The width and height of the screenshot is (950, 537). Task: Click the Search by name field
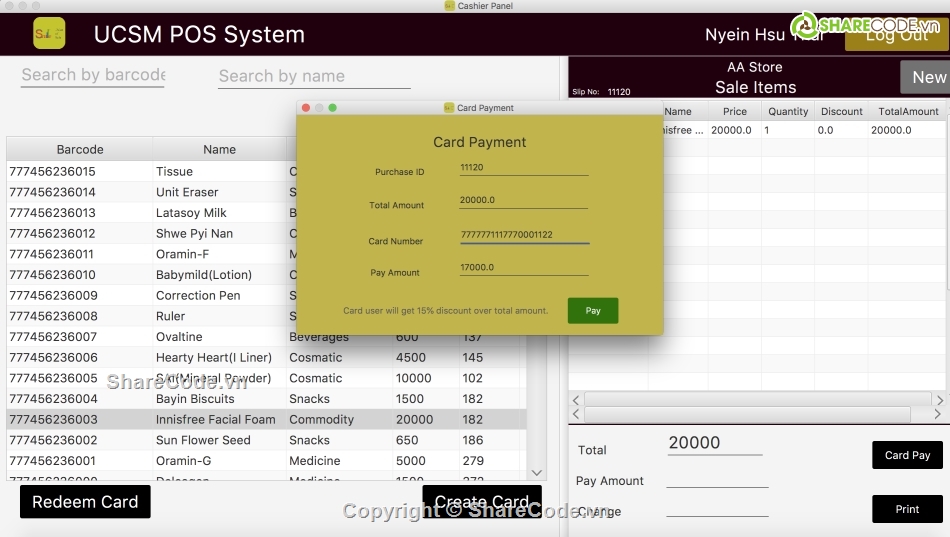pyautogui.click(x=314, y=76)
